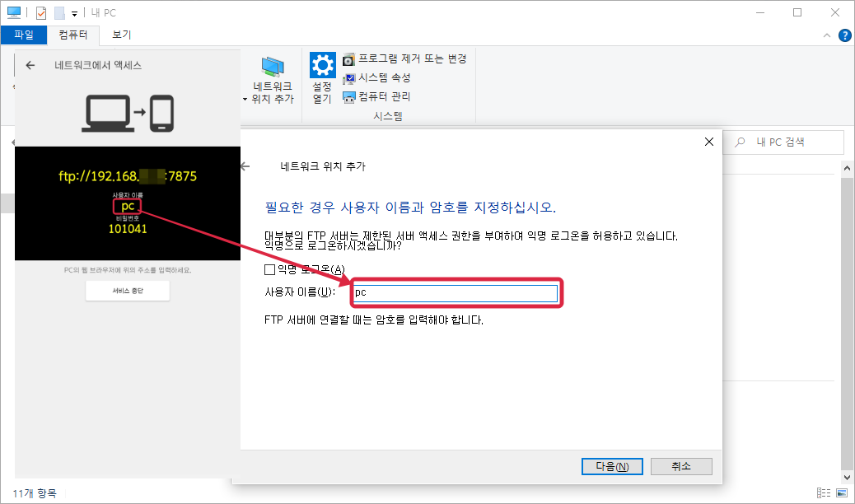Image resolution: width=855 pixels, height=504 pixels.
Task: Switch to the 컴퓨터 ribbon tab
Action: coord(72,35)
